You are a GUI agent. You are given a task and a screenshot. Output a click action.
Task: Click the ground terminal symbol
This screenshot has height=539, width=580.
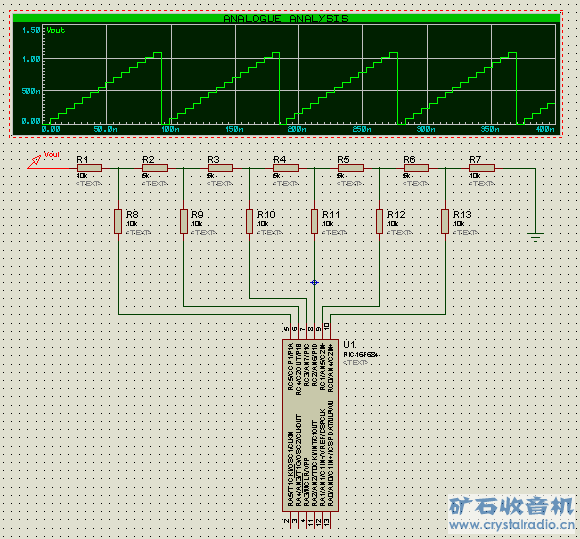pyautogui.click(x=535, y=237)
